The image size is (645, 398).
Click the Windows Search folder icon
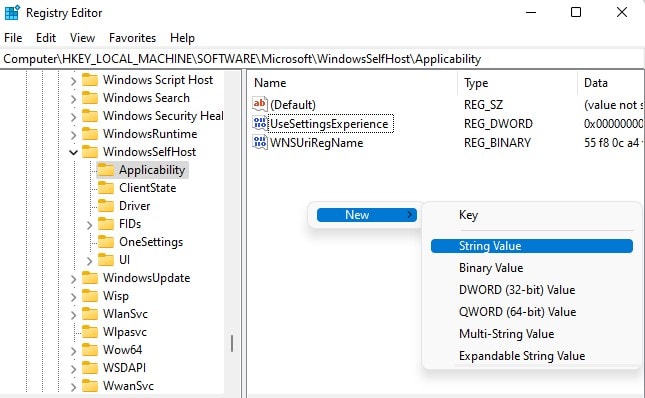coord(90,97)
